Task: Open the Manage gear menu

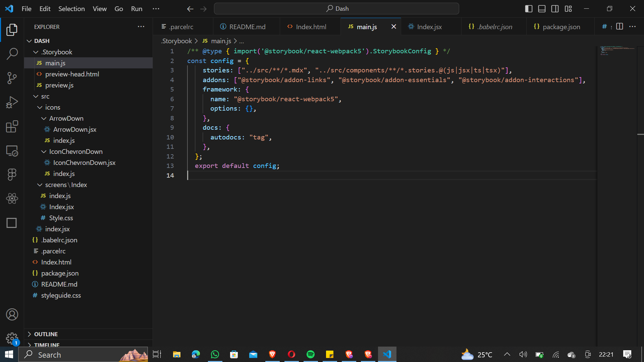Action: [12, 339]
